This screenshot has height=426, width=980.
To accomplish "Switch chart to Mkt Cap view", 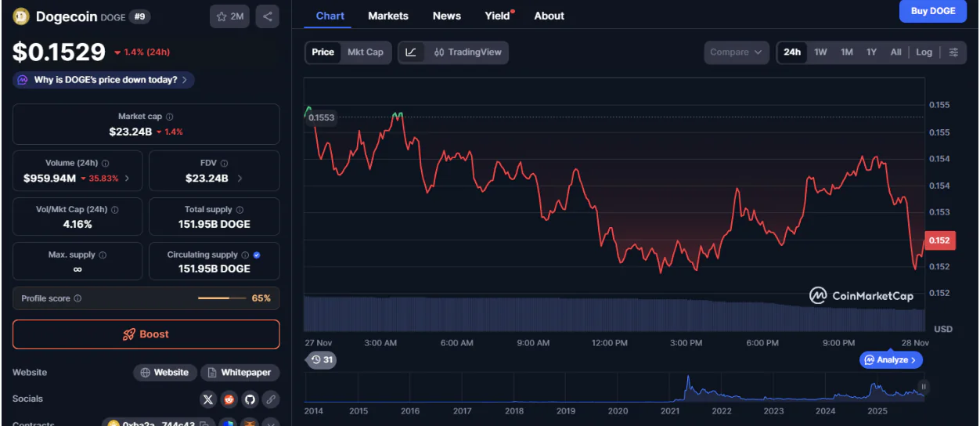I will click(365, 52).
